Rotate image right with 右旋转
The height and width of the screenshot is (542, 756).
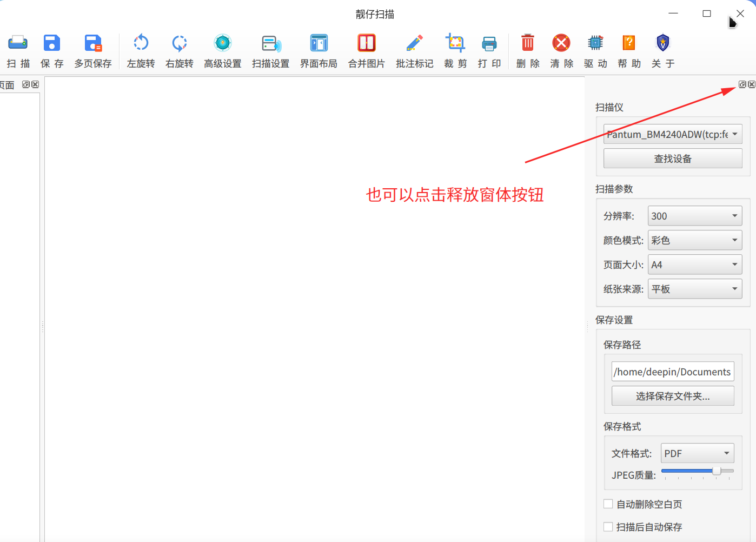(180, 43)
